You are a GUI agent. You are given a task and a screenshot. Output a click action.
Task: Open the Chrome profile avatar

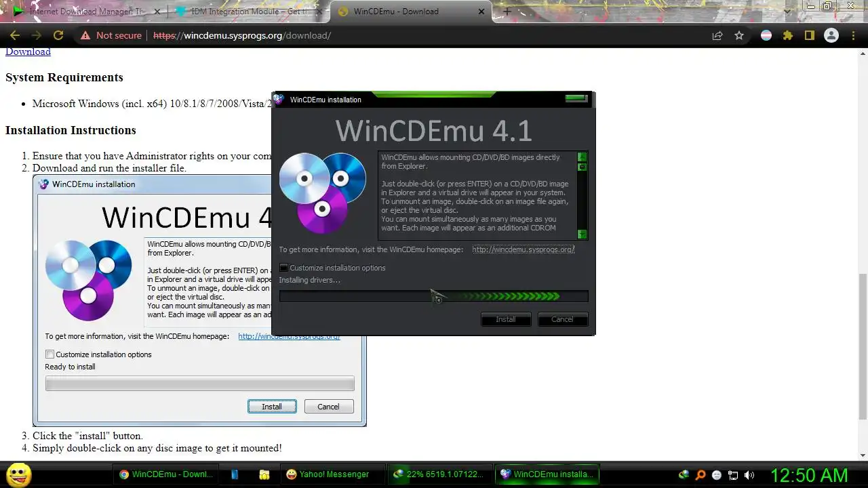pos(831,35)
